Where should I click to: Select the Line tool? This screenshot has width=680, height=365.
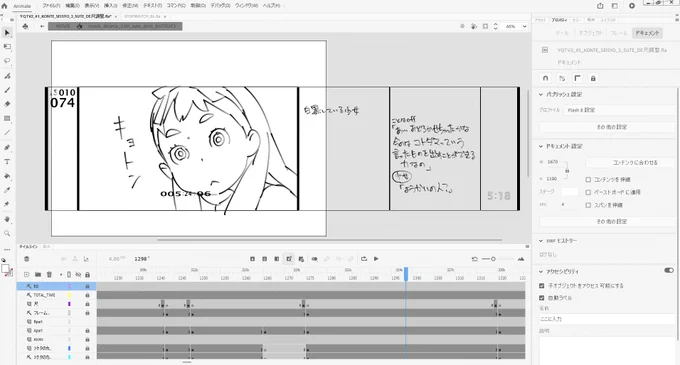7,133
